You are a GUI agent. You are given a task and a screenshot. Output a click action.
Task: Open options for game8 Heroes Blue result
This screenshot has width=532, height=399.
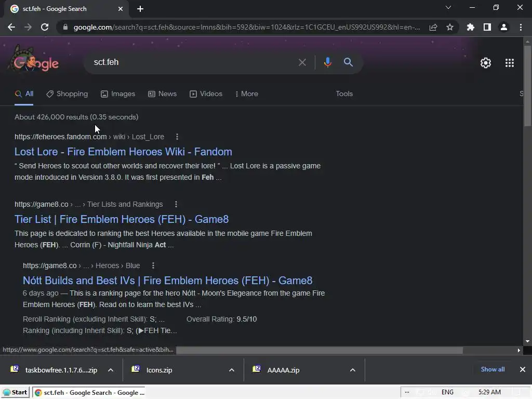tap(153, 265)
